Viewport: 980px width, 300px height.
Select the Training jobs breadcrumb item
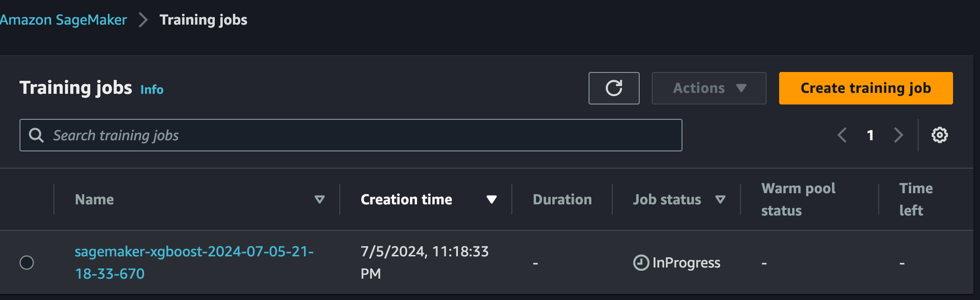[x=203, y=20]
